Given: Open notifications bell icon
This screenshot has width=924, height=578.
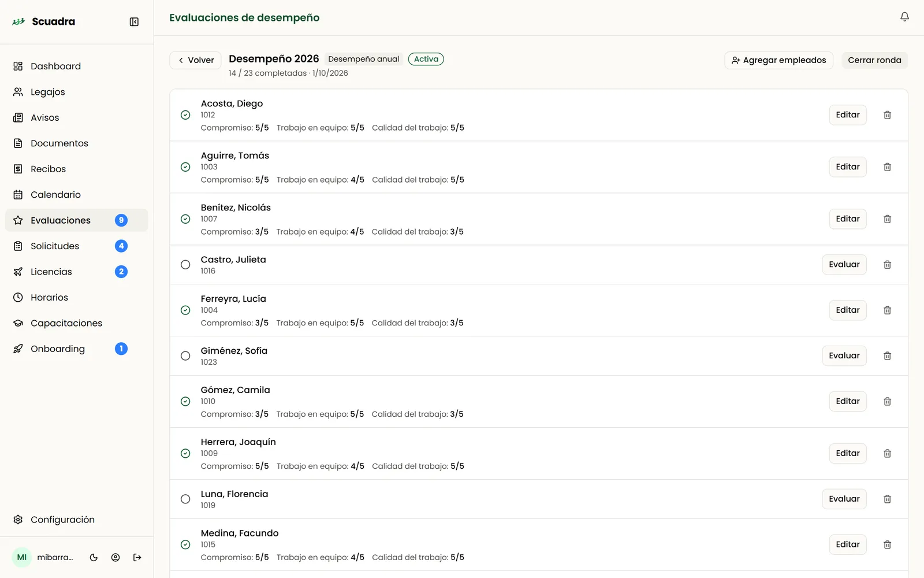Looking at the screenshot, I should (904, 17).
